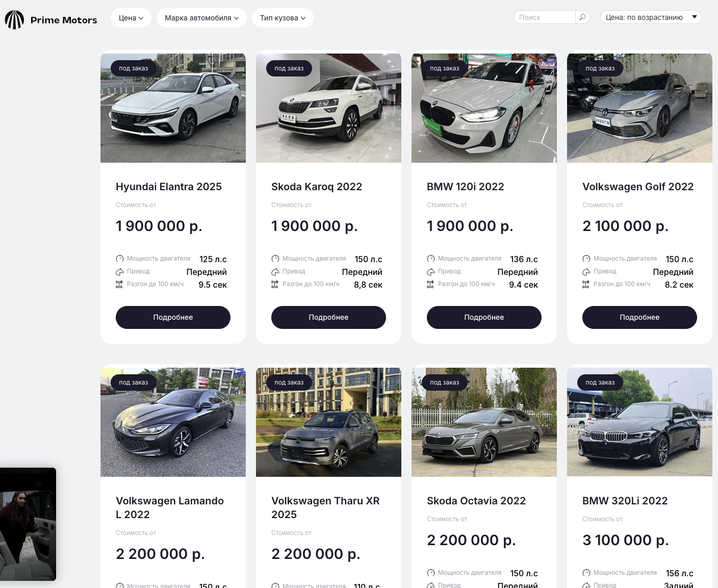Image resolution: width=718 pixels, height=588 pixels.
Task: Click the drive type icon on Skoda Karoq card
Action: click(x=275, y=272)
